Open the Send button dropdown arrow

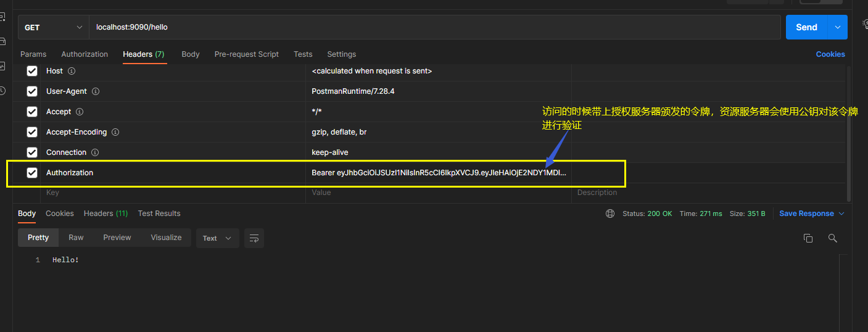[x=838, y=27]
